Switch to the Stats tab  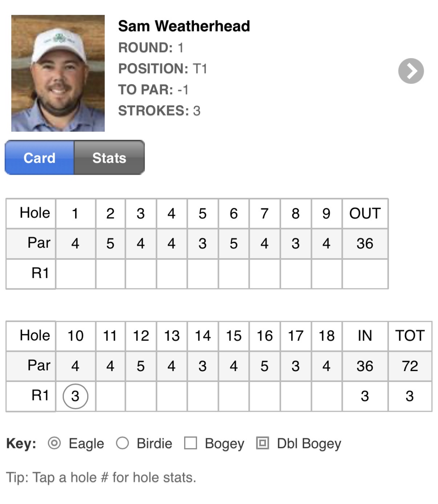click(109, 158)
